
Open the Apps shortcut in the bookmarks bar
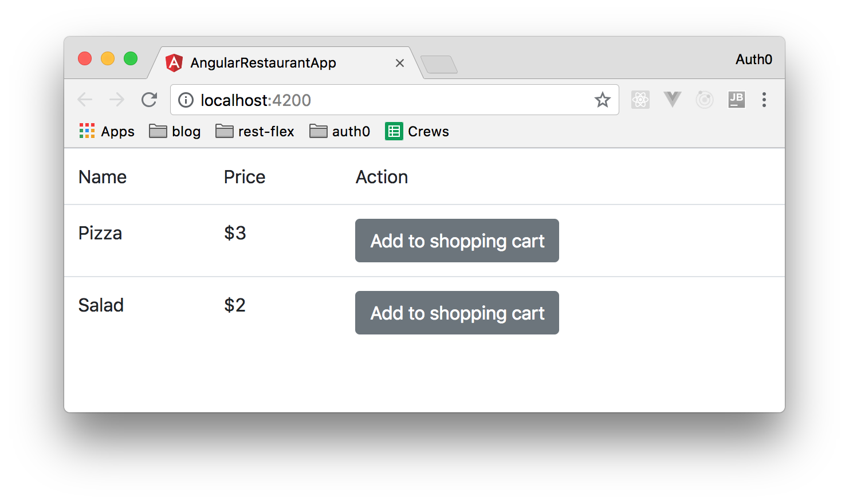(x=107, y=131)
